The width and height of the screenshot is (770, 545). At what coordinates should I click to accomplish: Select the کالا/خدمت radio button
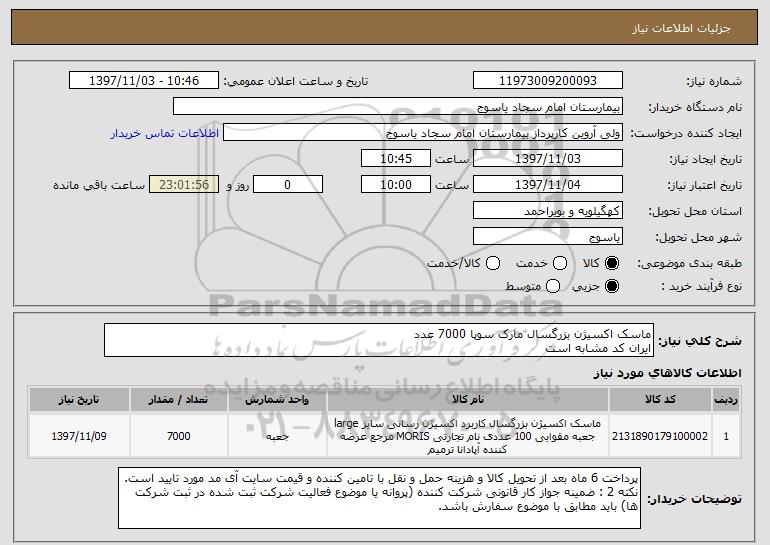[493, 263]
